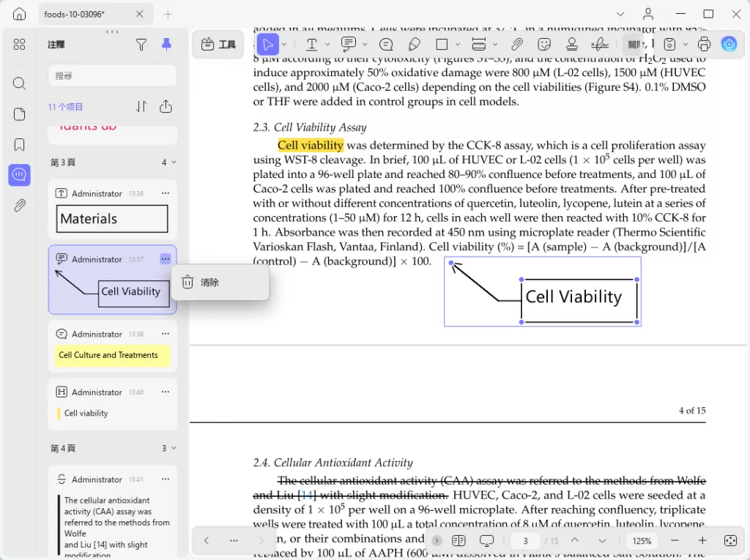This screenshot has height=560, width=750.
Task: Click the save icon in the toolbar
Action: 669,45
